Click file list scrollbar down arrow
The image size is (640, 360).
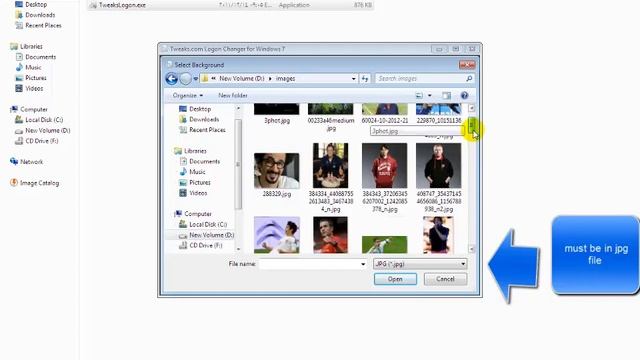[x=472, y=249]
